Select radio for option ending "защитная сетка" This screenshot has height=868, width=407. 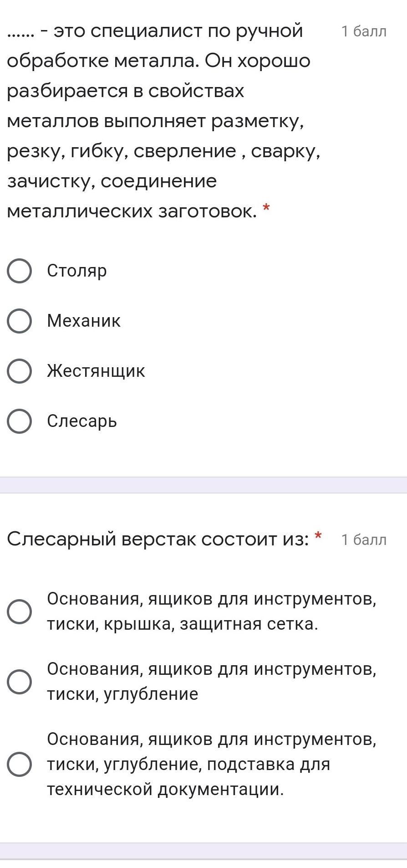coord(19,611)
